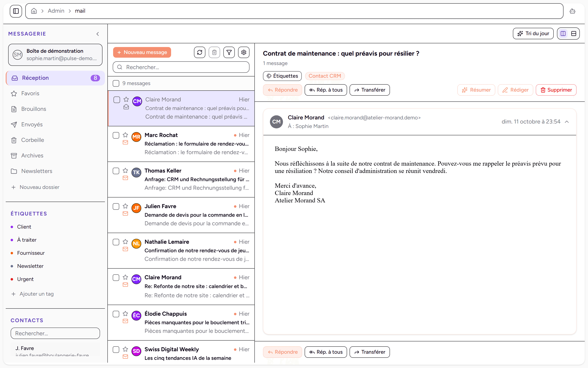This screenshot has height=368, width=588.
Task: Toggle the sidebar panel icon
Action: point(16,11)
